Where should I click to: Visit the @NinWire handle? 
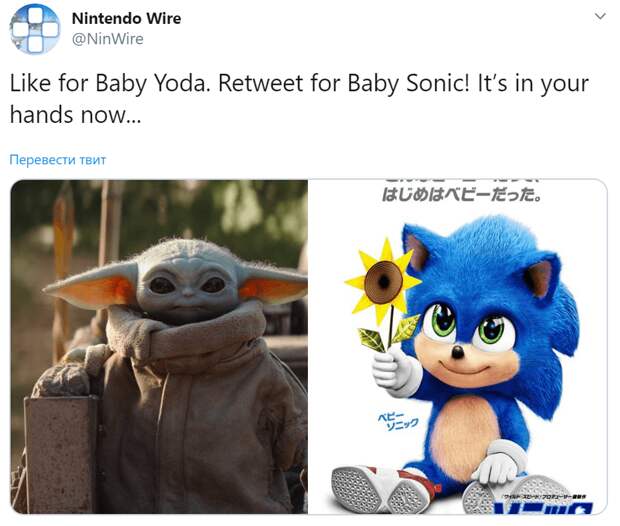108,39
